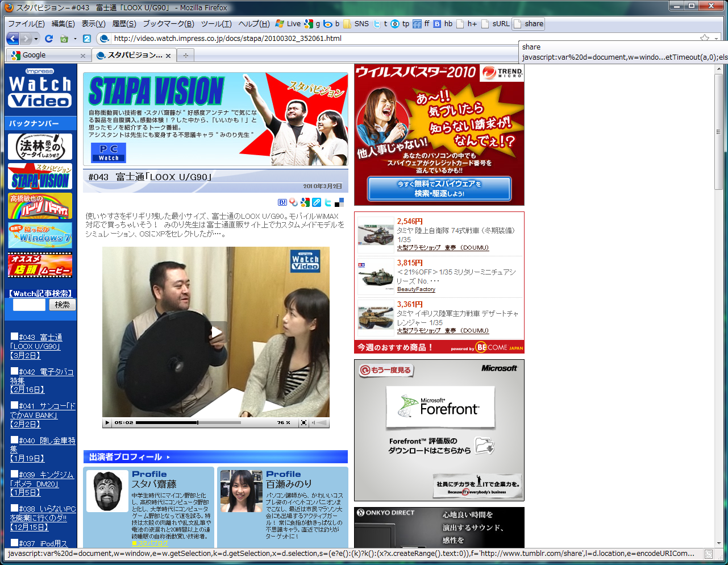
Task: Bookmark this page with the star icon
Action: (705, 38)
